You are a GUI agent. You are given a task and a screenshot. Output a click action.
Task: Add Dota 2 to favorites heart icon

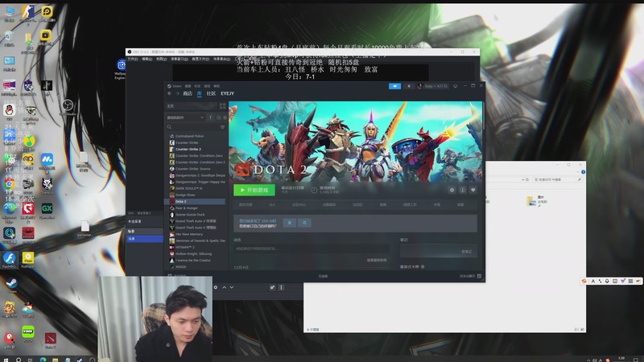[473, 190]
